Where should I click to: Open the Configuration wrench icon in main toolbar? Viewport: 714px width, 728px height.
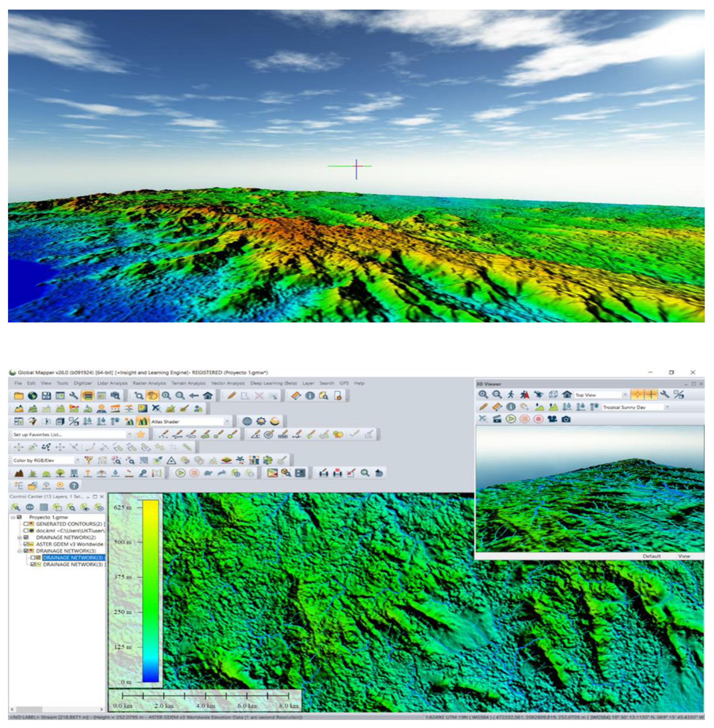(x=74, y=396)
